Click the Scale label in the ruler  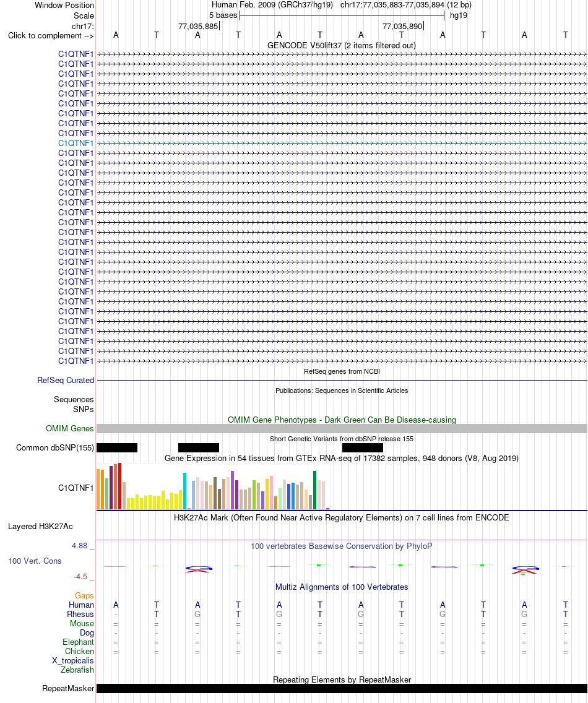click(x=84, y=15)
